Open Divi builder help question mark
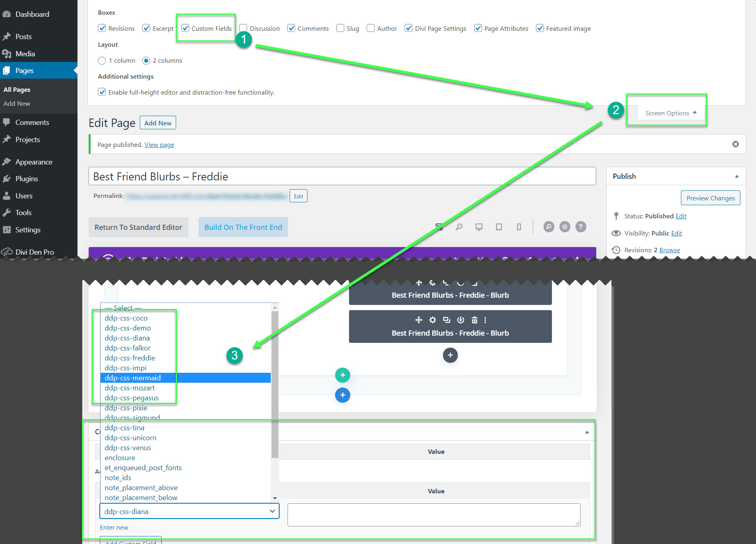This screenshot has width=756, height=544. click(x=581, y=227)
